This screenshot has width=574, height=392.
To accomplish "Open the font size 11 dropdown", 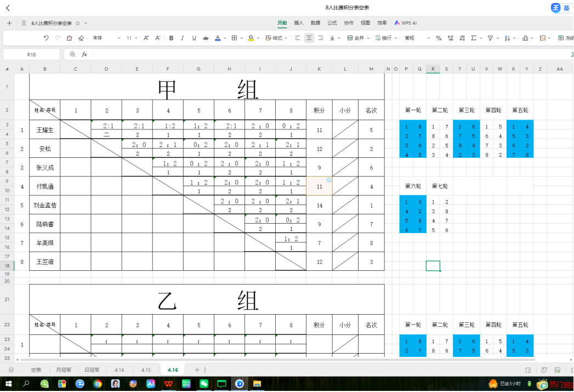I will pos(132,38).
